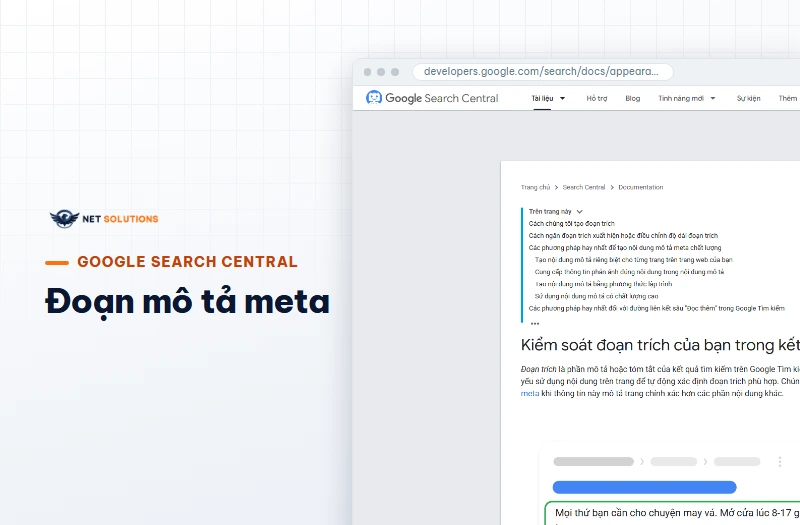Image resolution: width=800 pixels, height=525 pixels.
Task: Click the blue result title bar in preview
Action: 644,487
